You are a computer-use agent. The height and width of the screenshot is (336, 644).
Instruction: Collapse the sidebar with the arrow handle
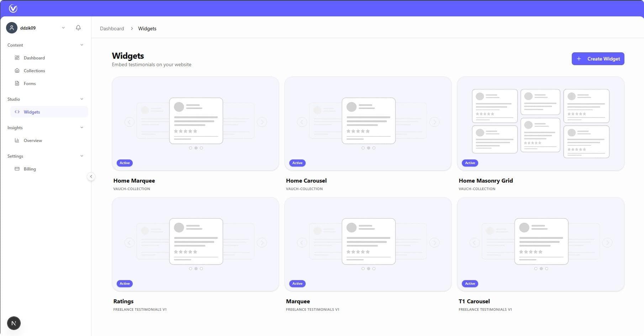coord(91,176)
